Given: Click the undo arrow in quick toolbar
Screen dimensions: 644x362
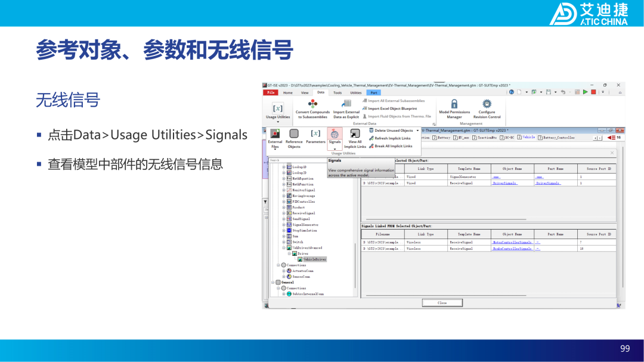Looking at the screenshot, I should coord(563,92).
